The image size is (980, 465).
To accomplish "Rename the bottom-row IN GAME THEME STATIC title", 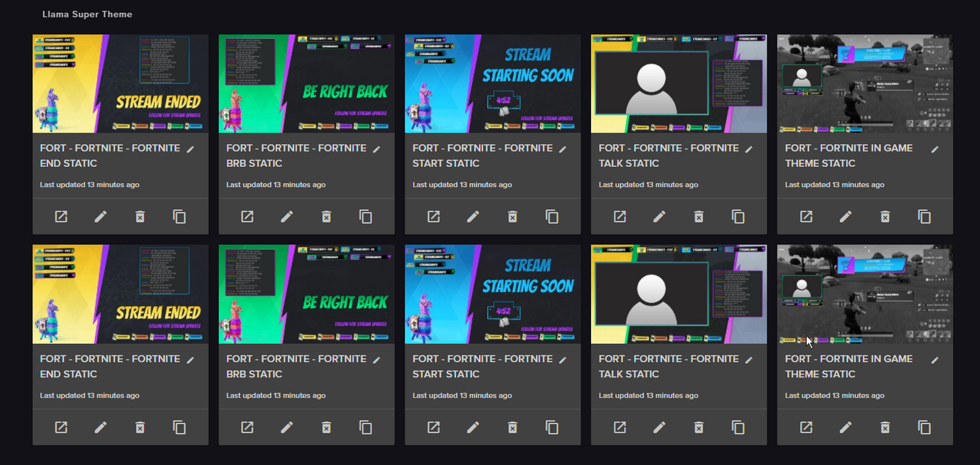I will click(935, 360).
